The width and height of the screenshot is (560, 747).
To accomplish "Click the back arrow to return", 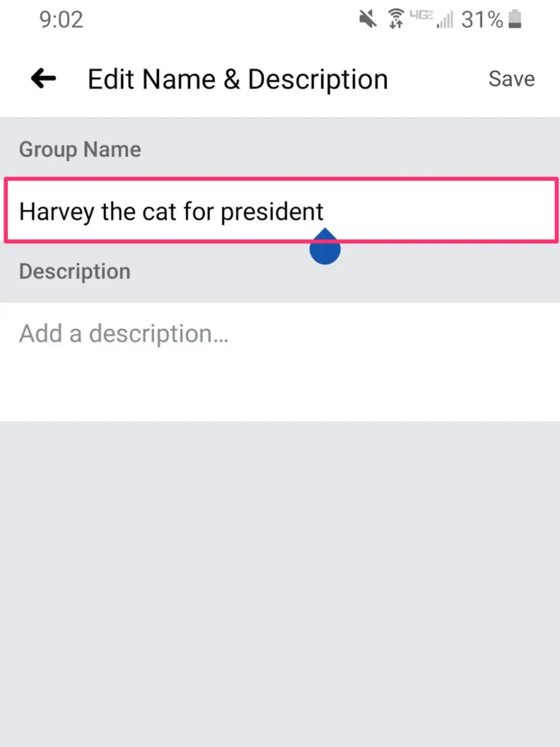I will [x=42, y=78].
